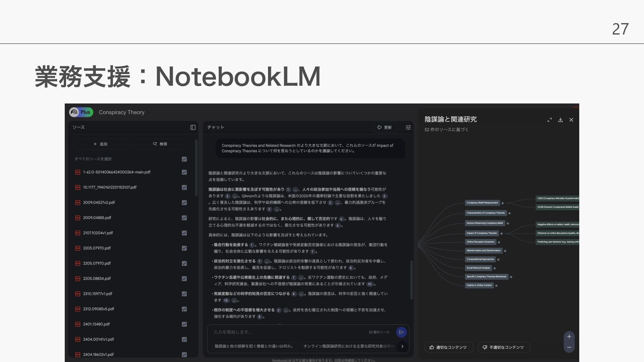
Task: Collapse the sources panel with sidebar icon
Action: click(x=193, y=127)
